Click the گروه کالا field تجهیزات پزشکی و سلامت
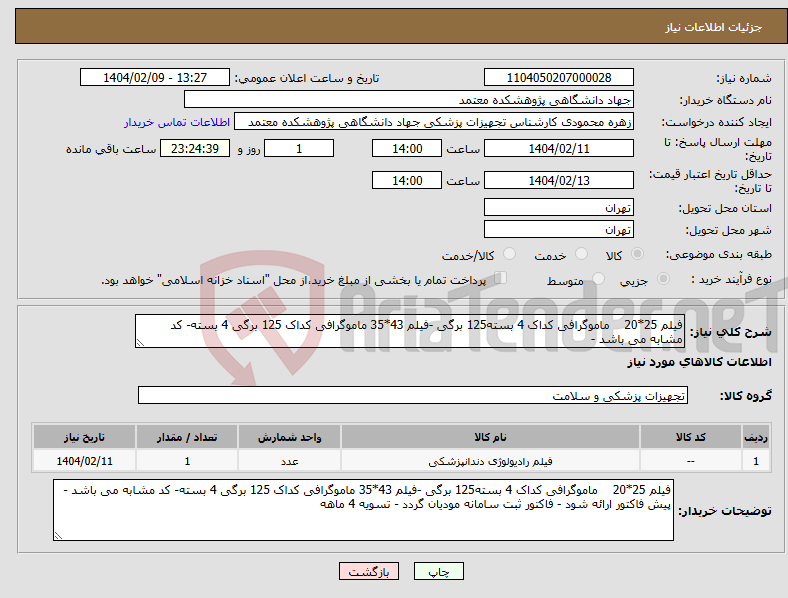The height and width of the screenshot is (598, 788). click(x=413, y=395)
